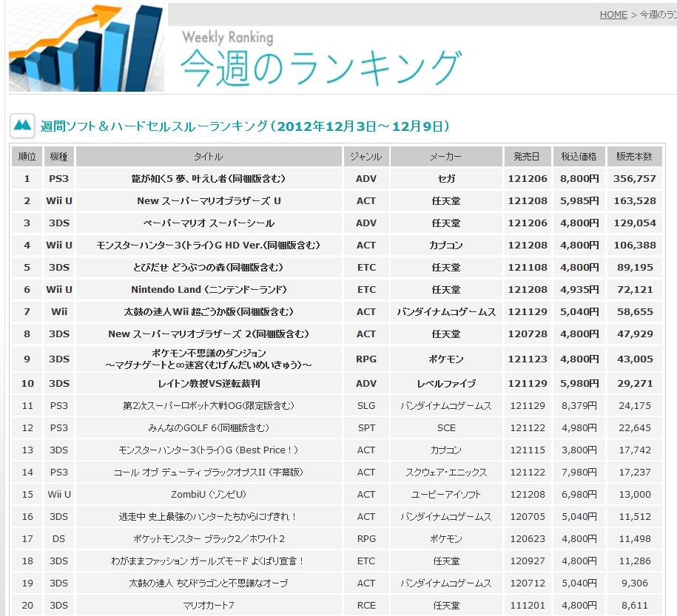This screenshot has height=616, width=677.
Task: Click the HOME breadcrumb link
Action: click(613, 15)
